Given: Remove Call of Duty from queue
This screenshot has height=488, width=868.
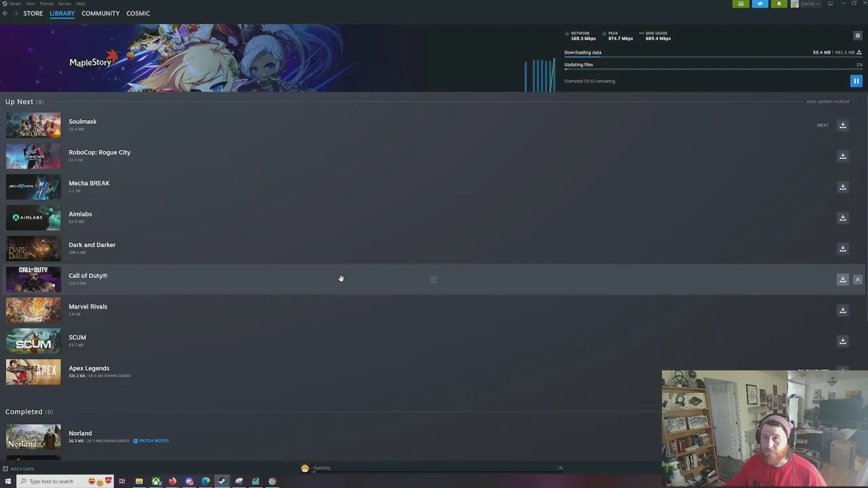Looking at the screenshot, I should point(857,279).
